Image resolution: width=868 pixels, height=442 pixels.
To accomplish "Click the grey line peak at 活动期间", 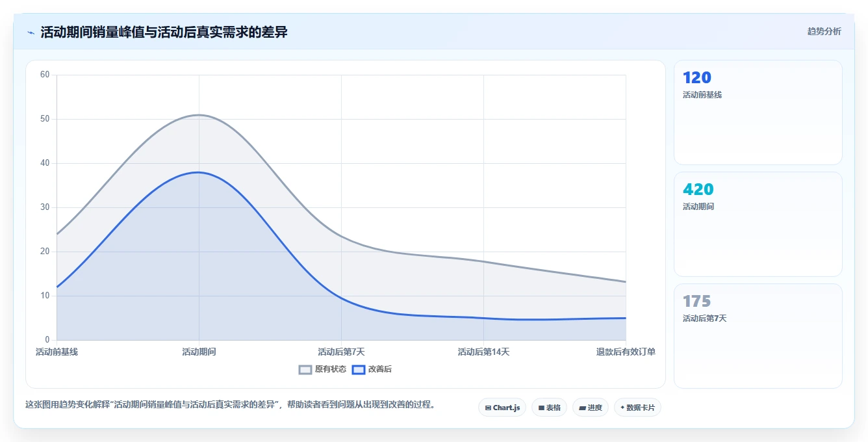I will click(x=199, y=115).
